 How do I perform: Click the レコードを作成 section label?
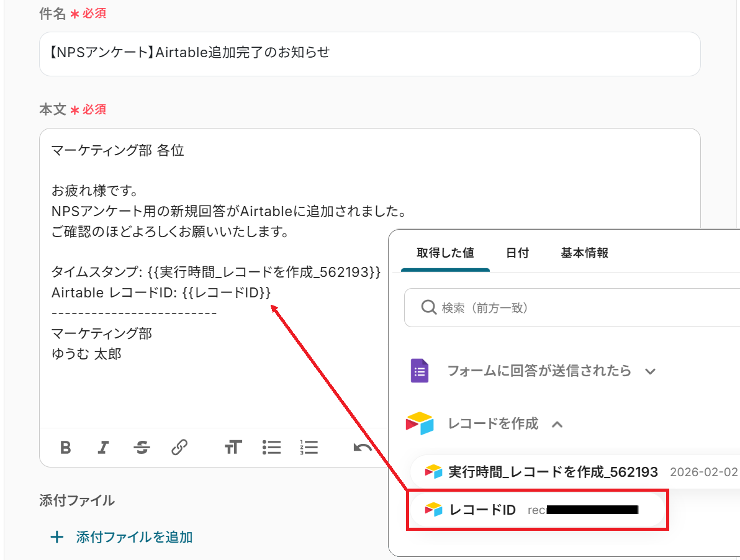coord(493,423)
